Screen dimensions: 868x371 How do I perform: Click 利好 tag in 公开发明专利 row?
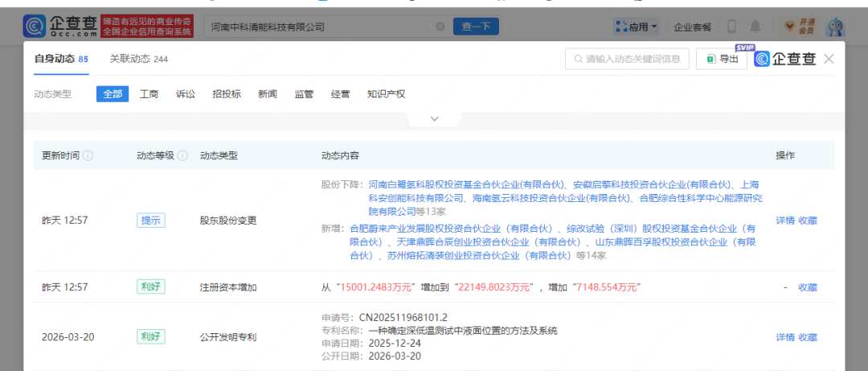click(150, 336)
